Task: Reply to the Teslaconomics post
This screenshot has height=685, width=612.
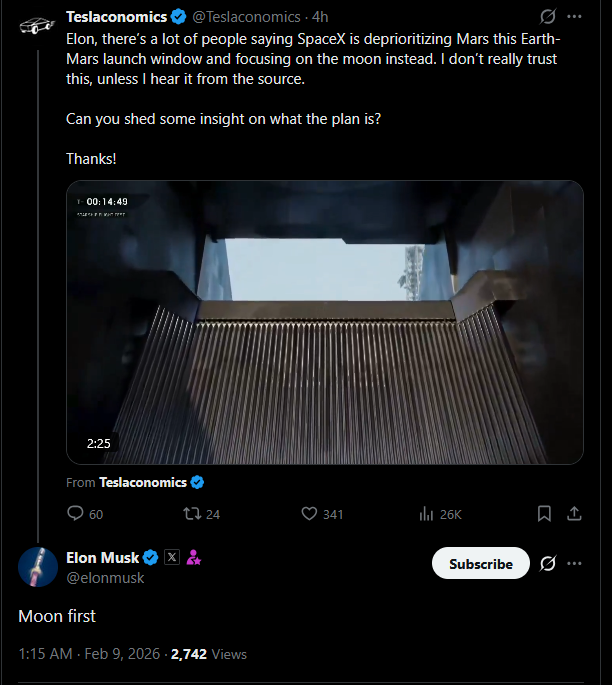Action: coord(75,514)
